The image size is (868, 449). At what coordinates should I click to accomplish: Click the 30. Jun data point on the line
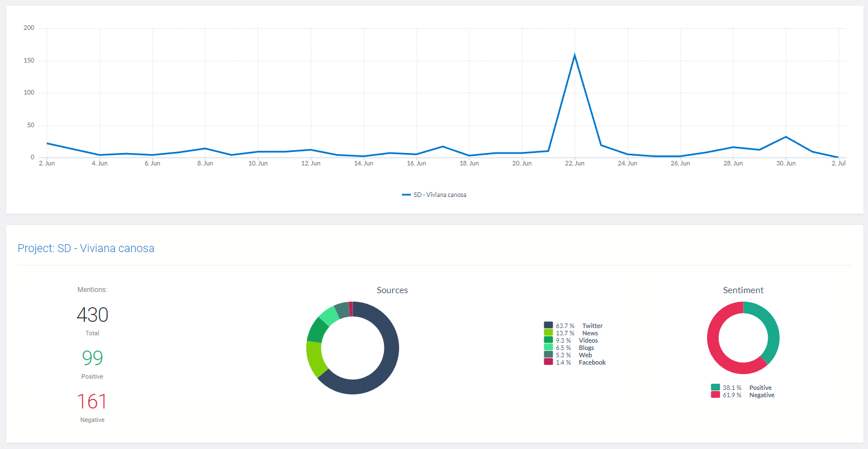786,137
